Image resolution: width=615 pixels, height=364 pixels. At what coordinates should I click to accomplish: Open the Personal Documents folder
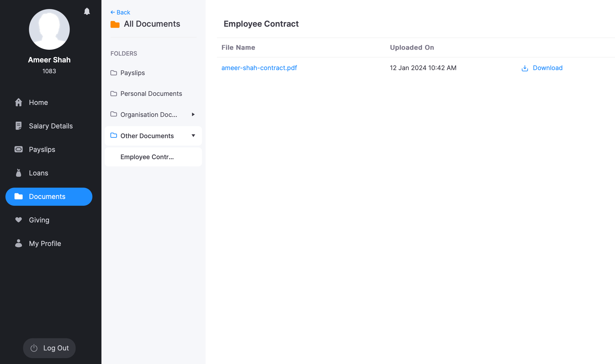click(151, 93)
